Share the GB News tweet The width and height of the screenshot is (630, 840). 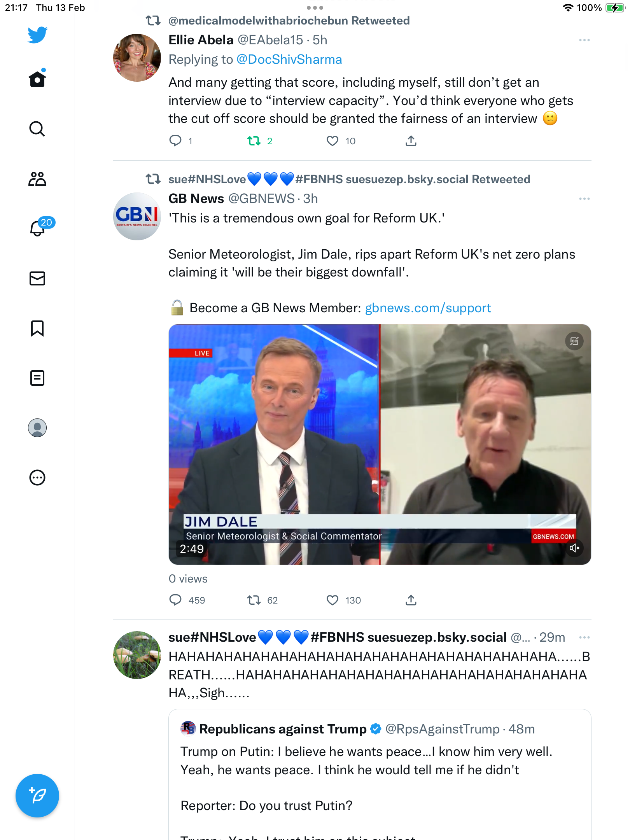coord(411,600)
